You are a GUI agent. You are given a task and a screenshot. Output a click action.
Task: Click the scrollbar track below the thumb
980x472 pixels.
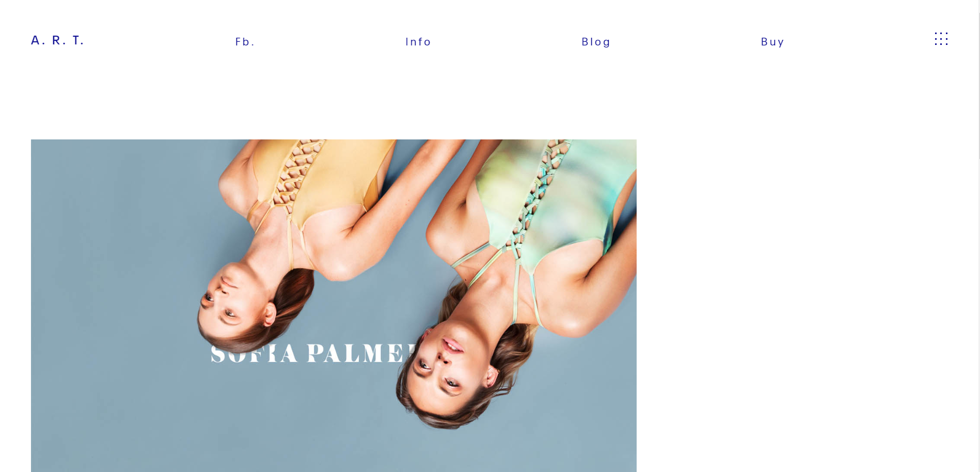click(979, 316)
